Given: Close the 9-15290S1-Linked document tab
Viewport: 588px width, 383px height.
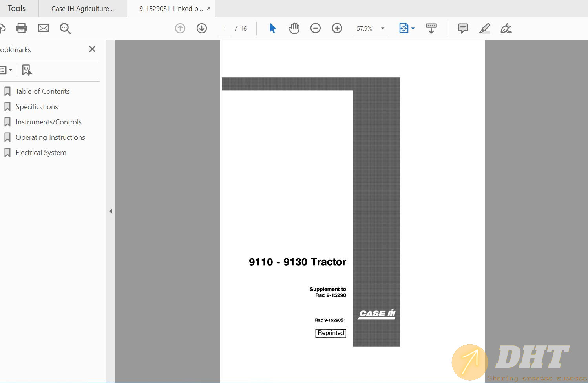Looking at the screenshot, I should click(209, 8).
